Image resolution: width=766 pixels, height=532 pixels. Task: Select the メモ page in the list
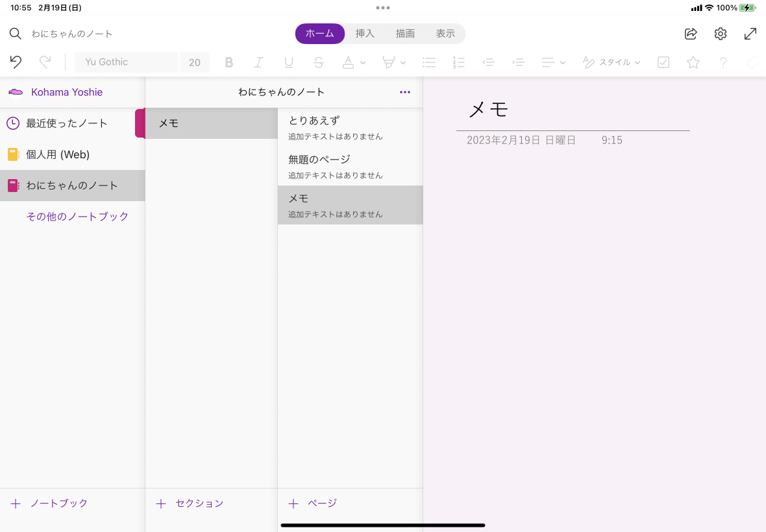(x=351, y=205)
